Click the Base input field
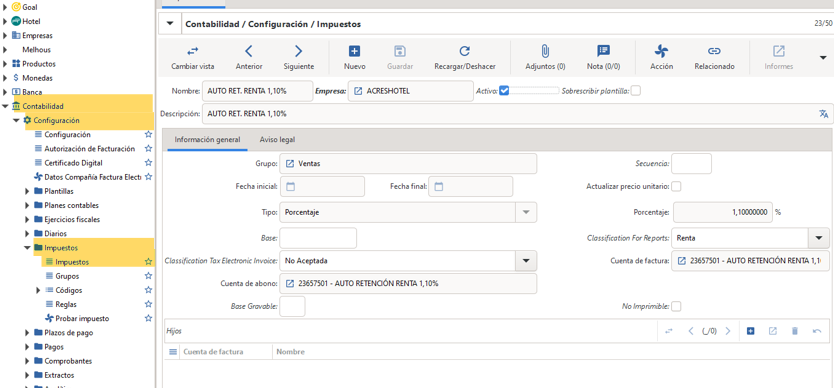The width and height of the screenshot is (834, 388). (318, 238)
